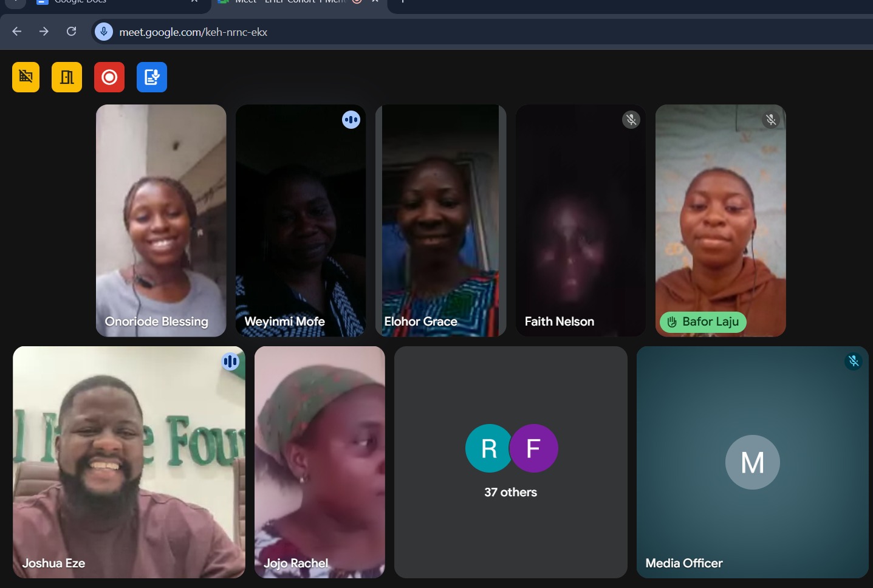Click the microphone icon in address bar
The image size is (873, 588).
click(x=104, y=32)
